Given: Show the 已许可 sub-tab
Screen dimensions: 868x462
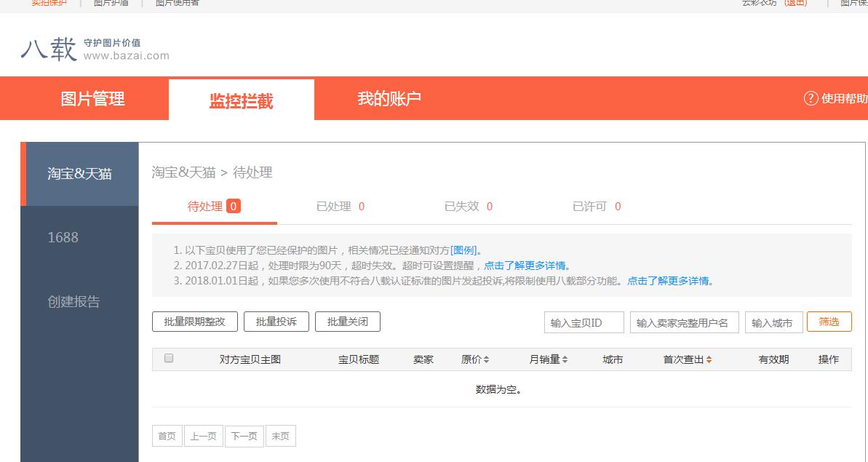Looking at the screenshot, I should 597,207.
